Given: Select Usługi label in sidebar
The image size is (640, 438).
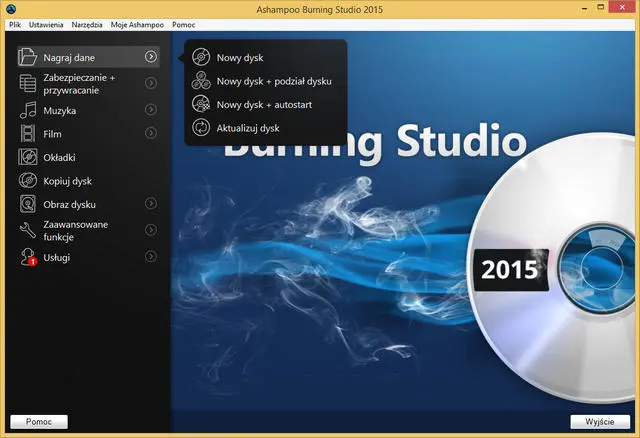Looking at the screenshot, I should click(x=57, y=258).
